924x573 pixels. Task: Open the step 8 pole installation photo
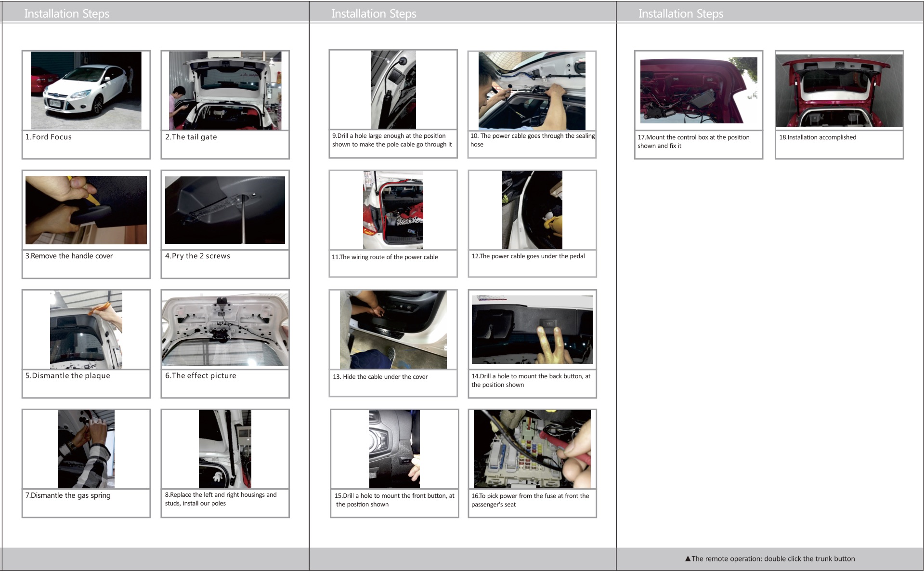(x=225, y=449)
